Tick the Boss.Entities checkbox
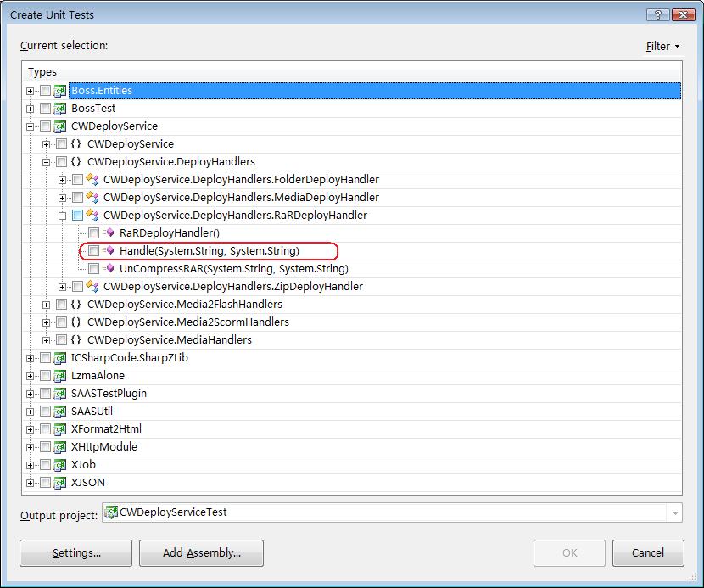This screenshot has height=588, width=704. click(x=45, y=90)
